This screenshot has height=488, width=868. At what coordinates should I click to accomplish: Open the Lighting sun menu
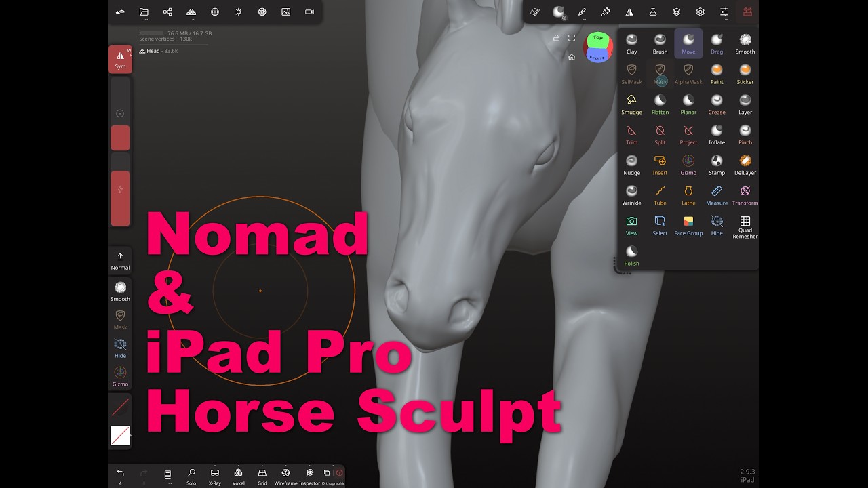pos(239,12)
